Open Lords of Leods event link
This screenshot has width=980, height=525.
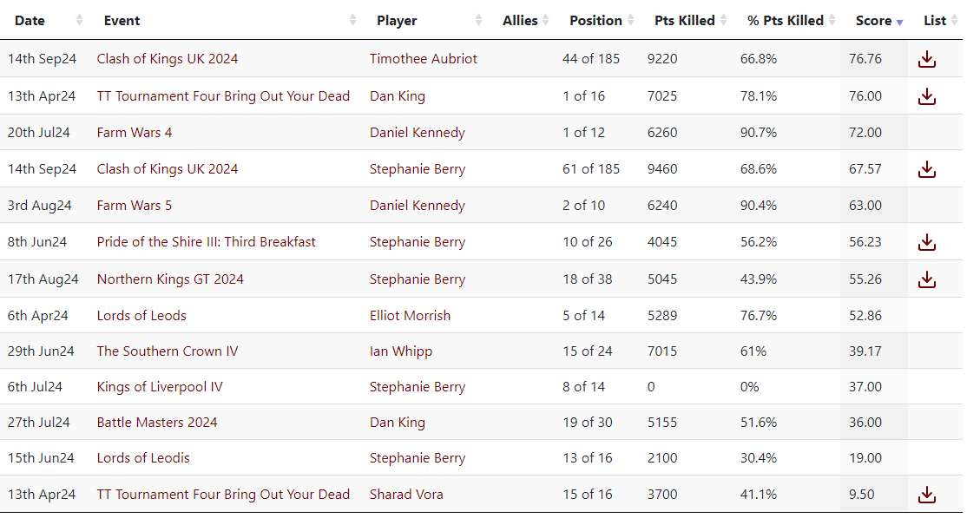141,316
